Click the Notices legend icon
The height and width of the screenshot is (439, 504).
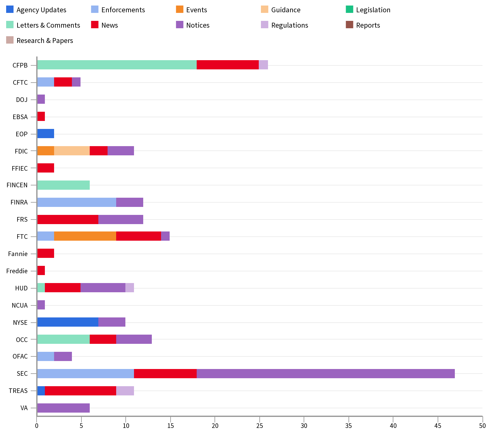click(179, 25)
